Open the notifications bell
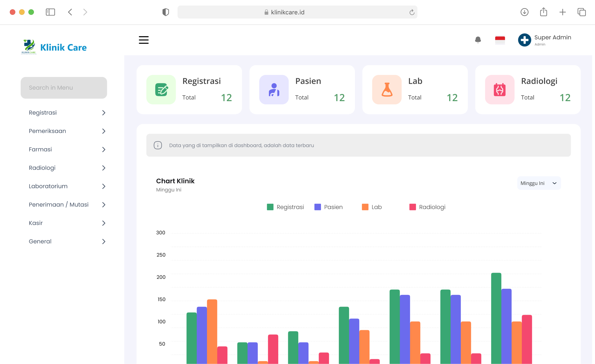The image size is (595, 364). coord(478,40)
